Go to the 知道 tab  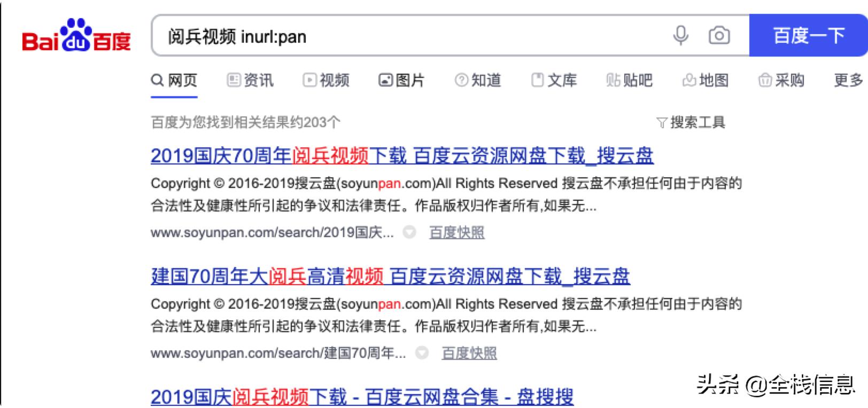[478, 81]
